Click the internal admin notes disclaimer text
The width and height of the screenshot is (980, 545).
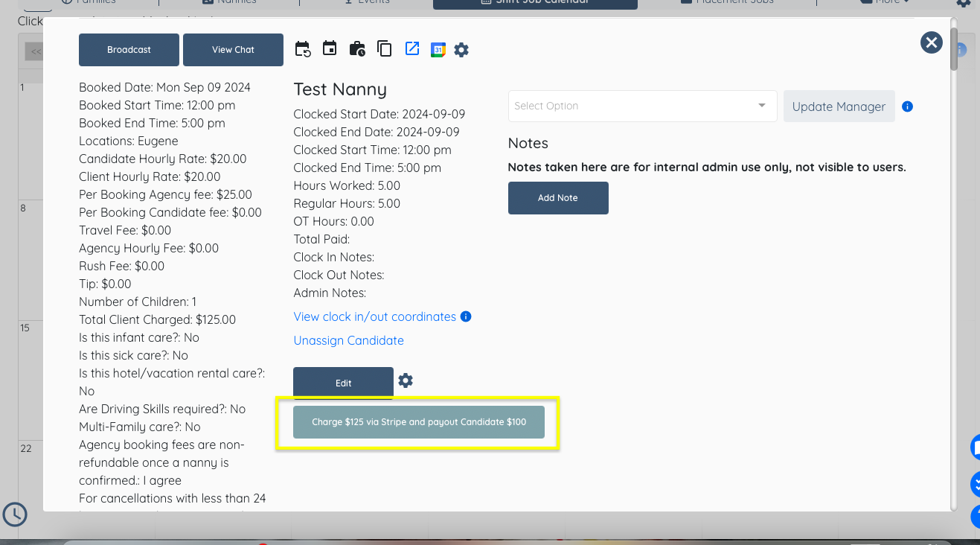(x=707, y=167)
